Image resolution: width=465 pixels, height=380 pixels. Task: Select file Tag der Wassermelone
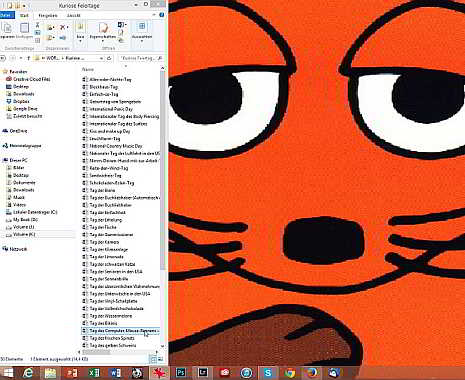pyautogui.click(x=111, y=316)
